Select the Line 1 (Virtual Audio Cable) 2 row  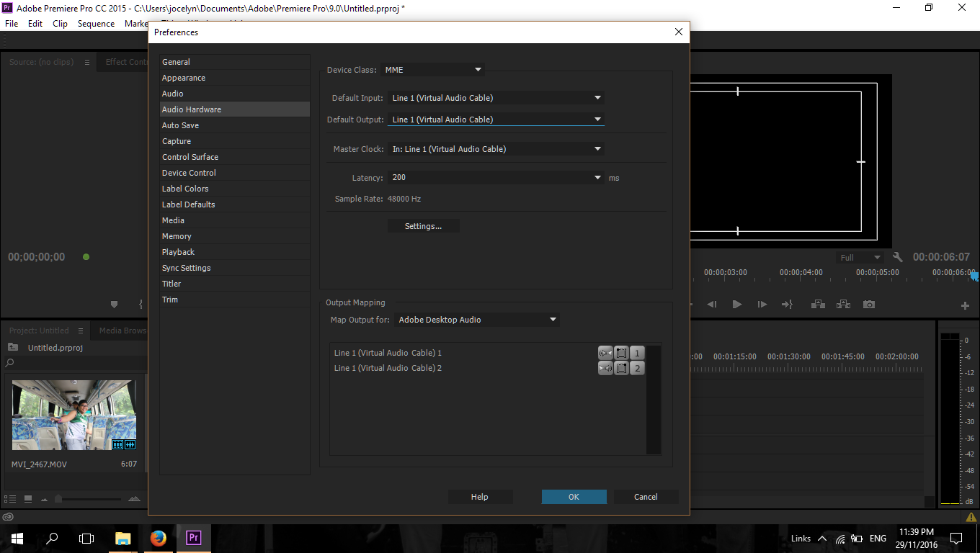489,368
